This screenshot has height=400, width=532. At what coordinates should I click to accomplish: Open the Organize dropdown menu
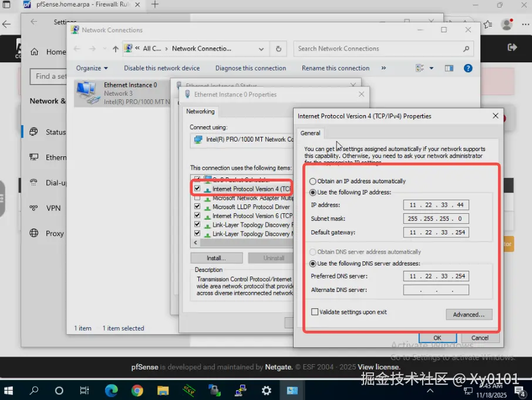[92, 68]
